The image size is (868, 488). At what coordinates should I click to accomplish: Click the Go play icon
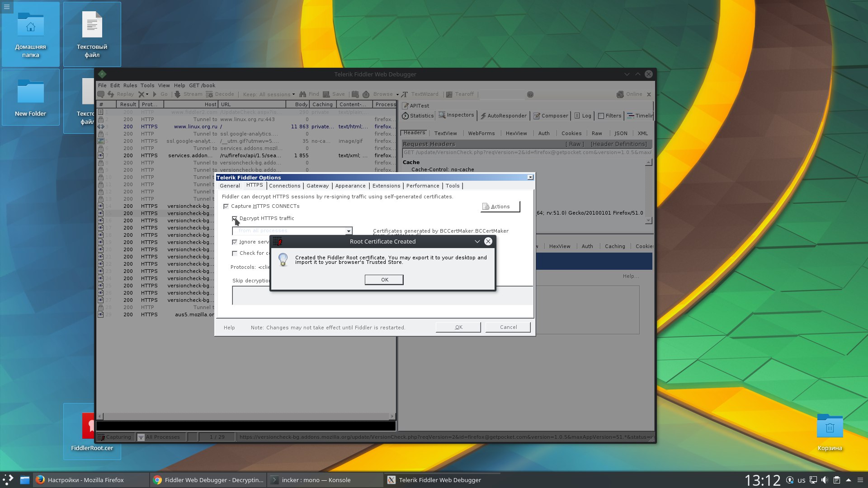pos(155,94)
